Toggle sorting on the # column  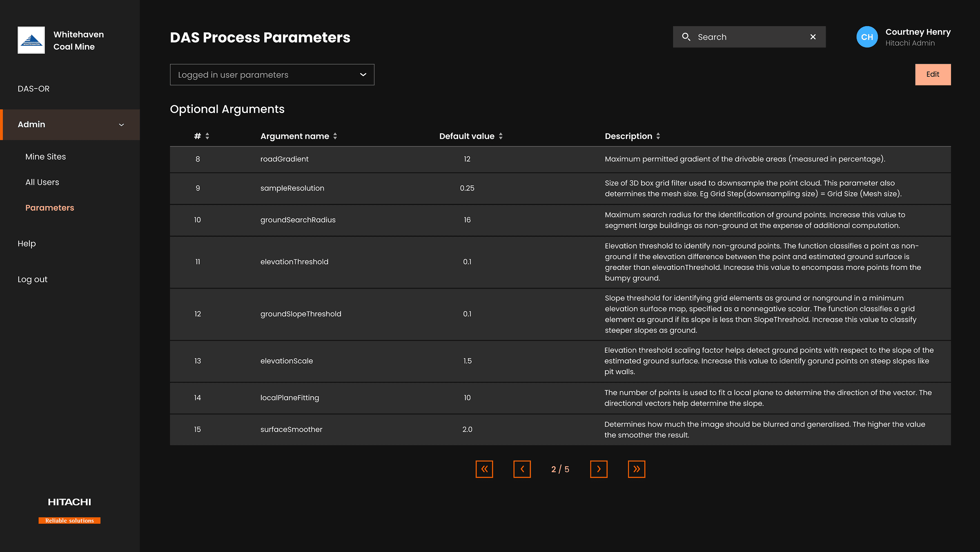(x=207, y=136)
